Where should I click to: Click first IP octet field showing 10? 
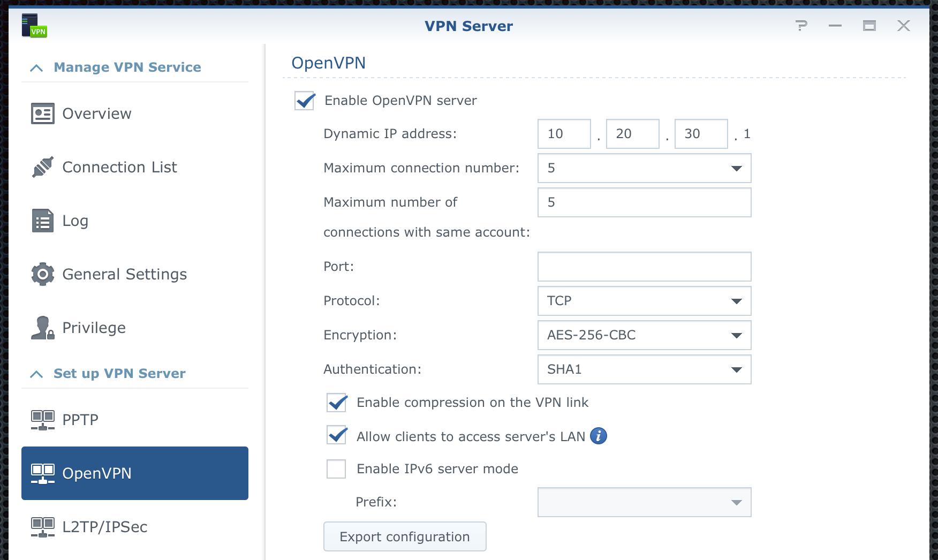564,134
